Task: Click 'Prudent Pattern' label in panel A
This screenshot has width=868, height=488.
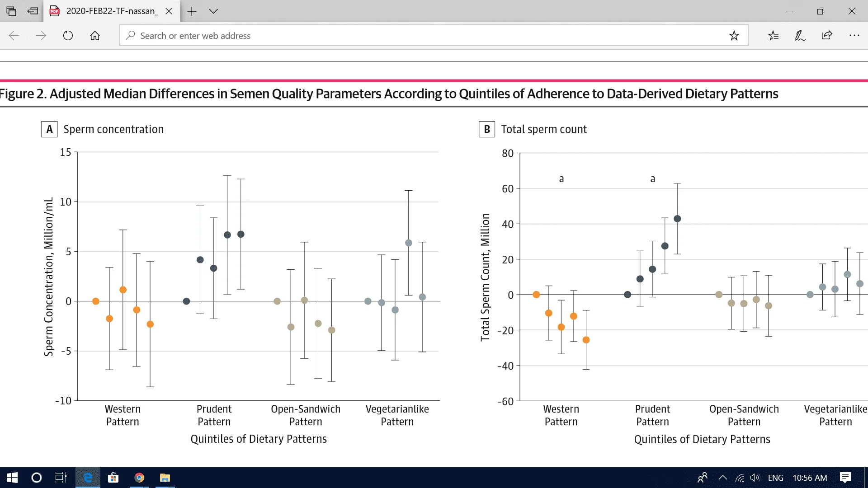Action: pyautogui.click(x=214, y=415)
